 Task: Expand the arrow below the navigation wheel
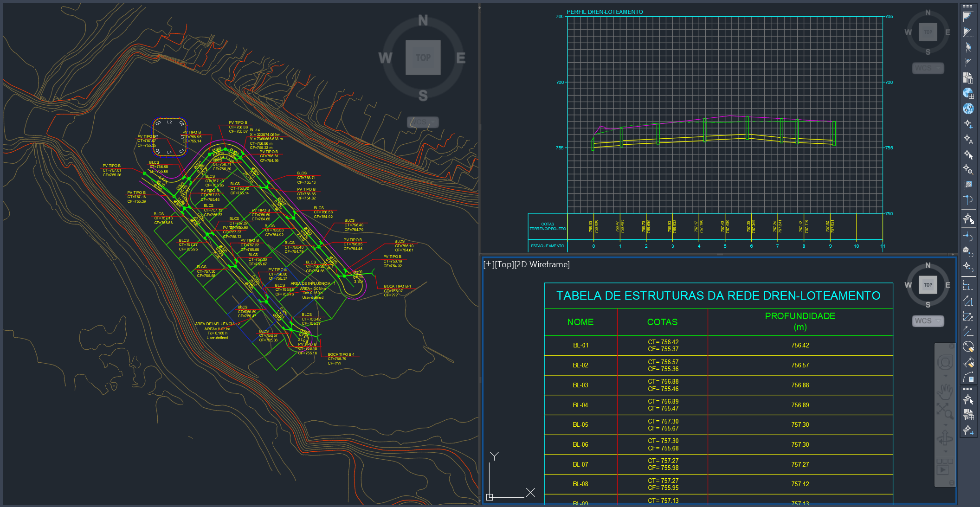pyautogui.click(x=945, y=375)
